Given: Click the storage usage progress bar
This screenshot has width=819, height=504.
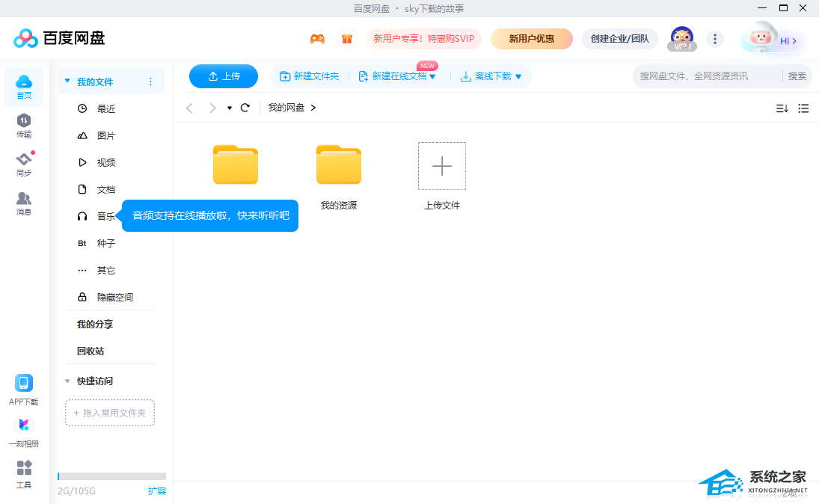Looking at the screenshot, I should pyautogui.click(x=111, y=476).
